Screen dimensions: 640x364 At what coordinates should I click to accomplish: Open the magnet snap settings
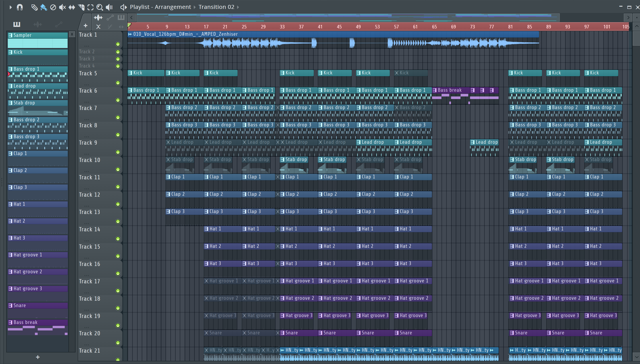(x=20, y=7)
